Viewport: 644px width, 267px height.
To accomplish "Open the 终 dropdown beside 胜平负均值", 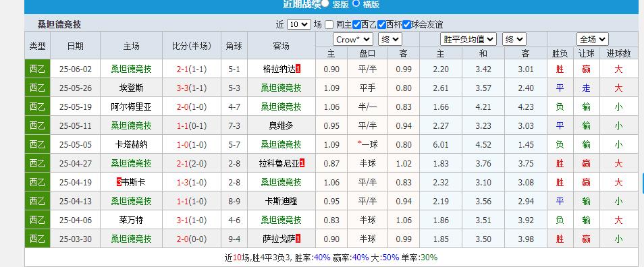I will point(514,39).
